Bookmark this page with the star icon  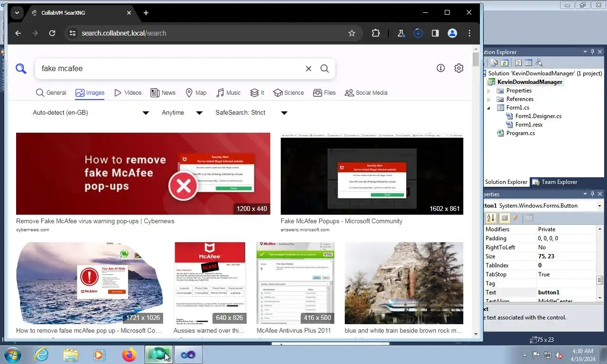(x=352, y=33)
